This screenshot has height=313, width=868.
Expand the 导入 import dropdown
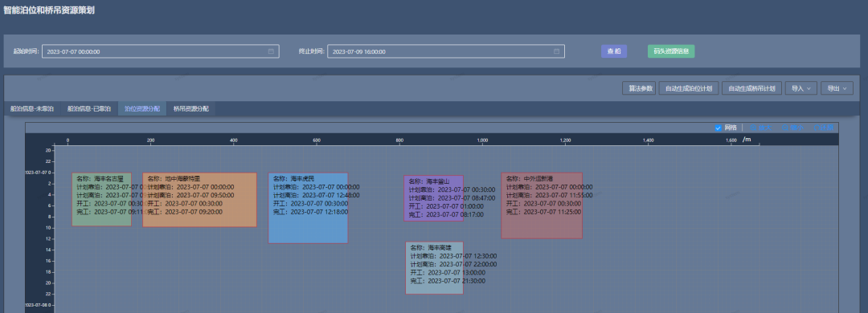click(x=800, y=88)
